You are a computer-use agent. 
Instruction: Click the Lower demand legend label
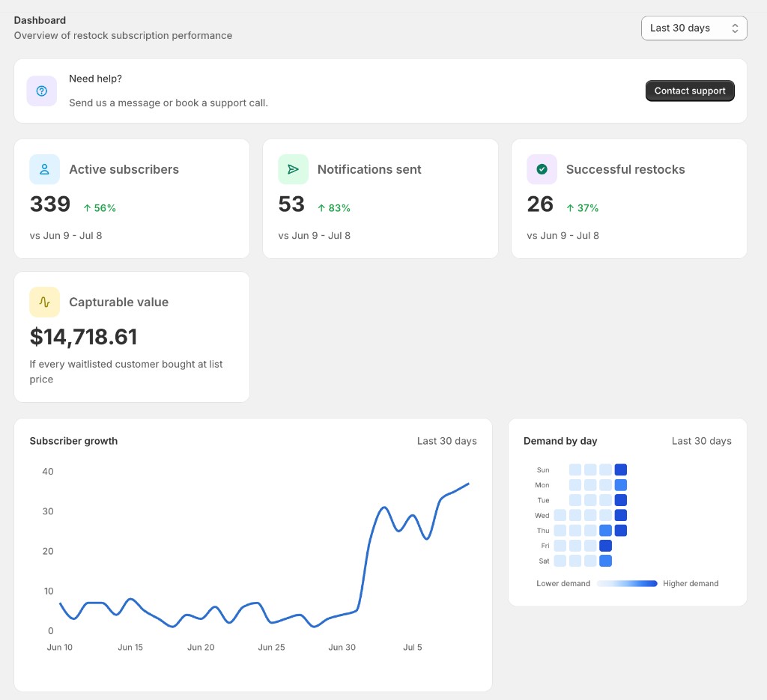point(563,584)
